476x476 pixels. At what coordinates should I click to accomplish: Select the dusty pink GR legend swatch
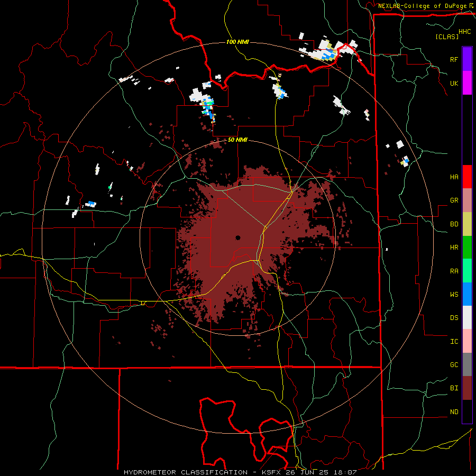pos(467,200)
